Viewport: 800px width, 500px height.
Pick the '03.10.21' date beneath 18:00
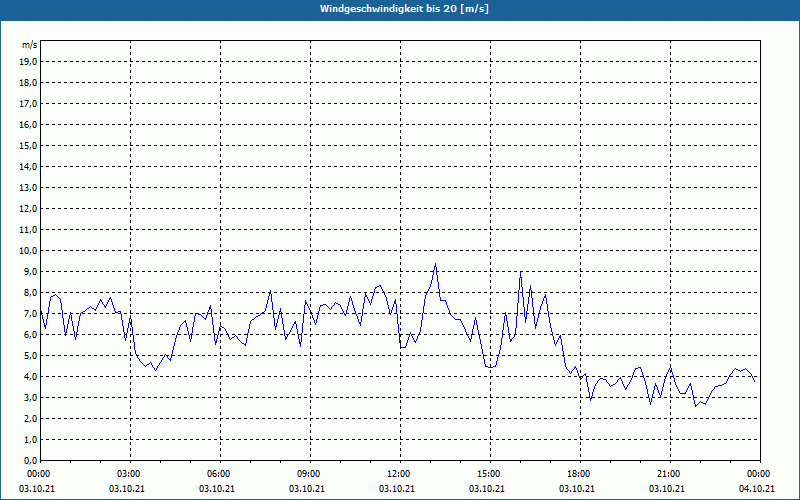[577, 488]
